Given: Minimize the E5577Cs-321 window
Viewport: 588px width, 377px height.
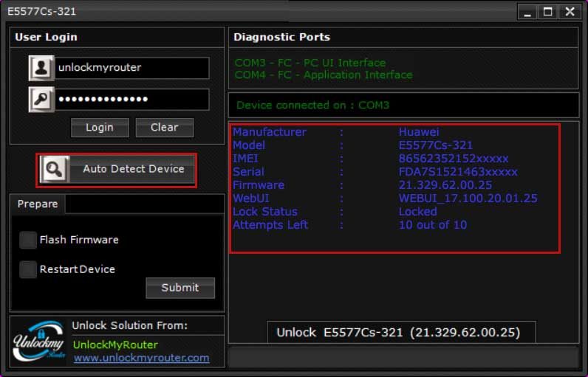Looking at the screenshot, I should (528, 12).
